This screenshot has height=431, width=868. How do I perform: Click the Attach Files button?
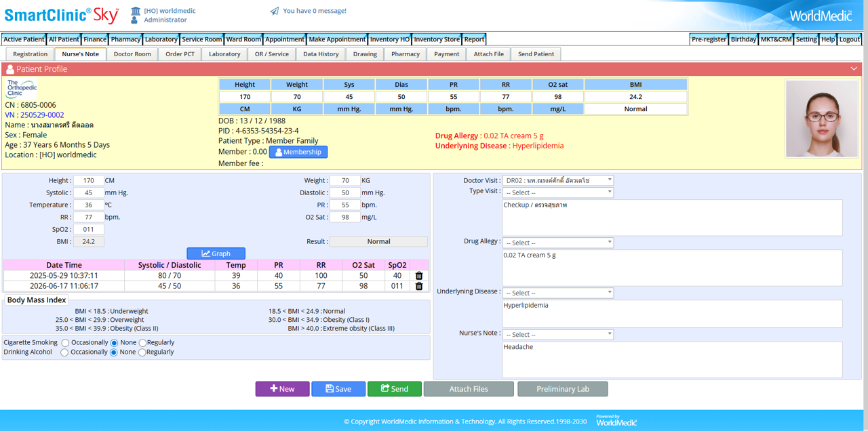click(469, 389)
